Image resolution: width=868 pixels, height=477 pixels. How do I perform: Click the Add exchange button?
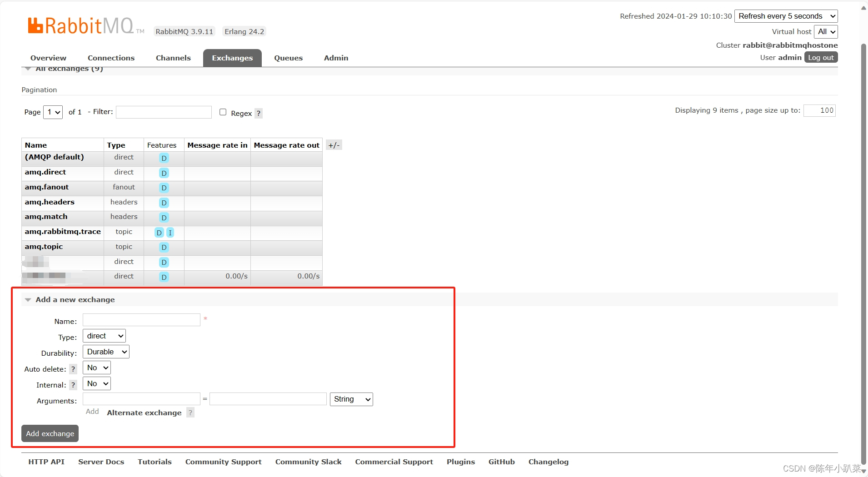click(50, 433)
